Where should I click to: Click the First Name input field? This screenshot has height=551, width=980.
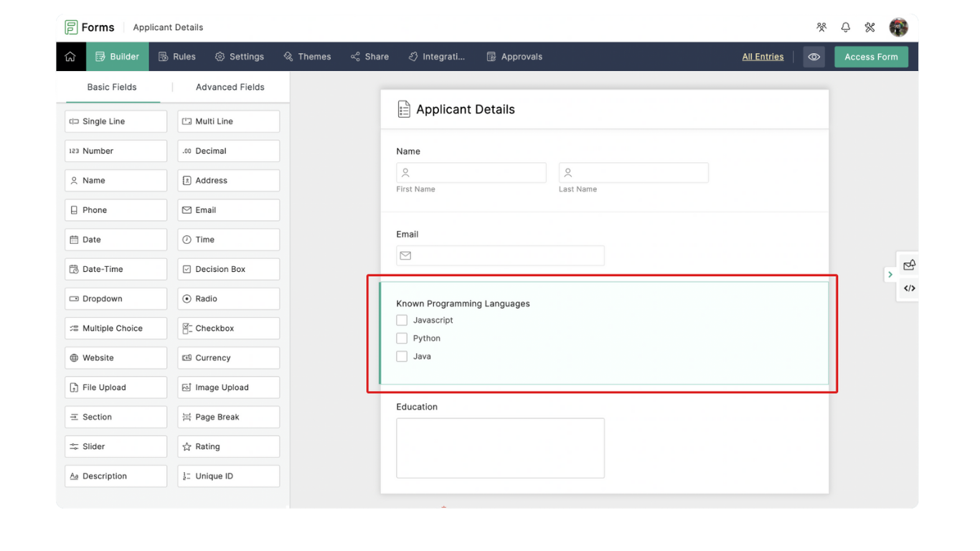tap(471, 173)
